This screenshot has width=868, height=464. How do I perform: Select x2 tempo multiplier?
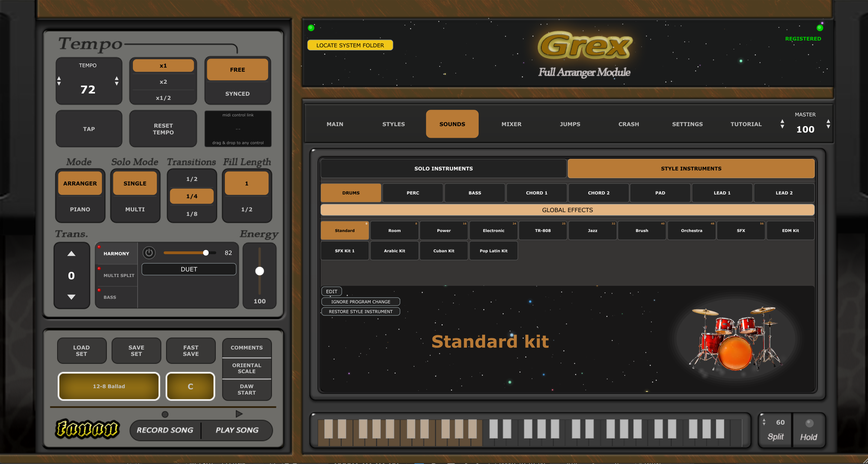(x=163, y=82)
